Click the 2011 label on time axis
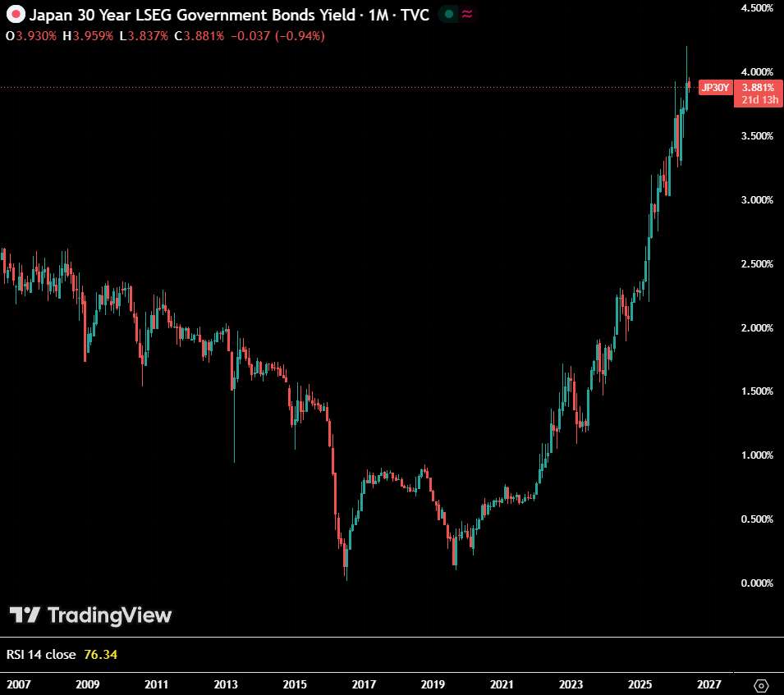This screenshot has height=695, width=784. coord(157,684)
